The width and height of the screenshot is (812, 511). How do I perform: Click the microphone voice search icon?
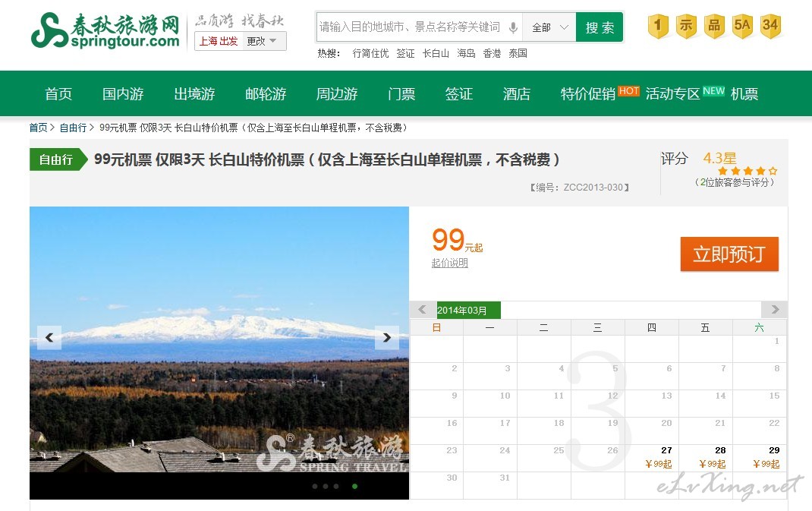pos(513,27)
